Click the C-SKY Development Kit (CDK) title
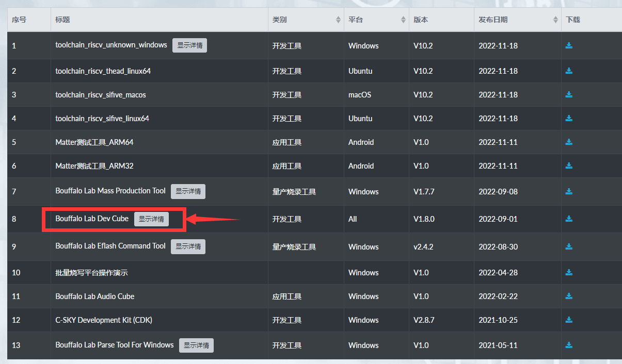The image size is (622, 364). (104, 320)
